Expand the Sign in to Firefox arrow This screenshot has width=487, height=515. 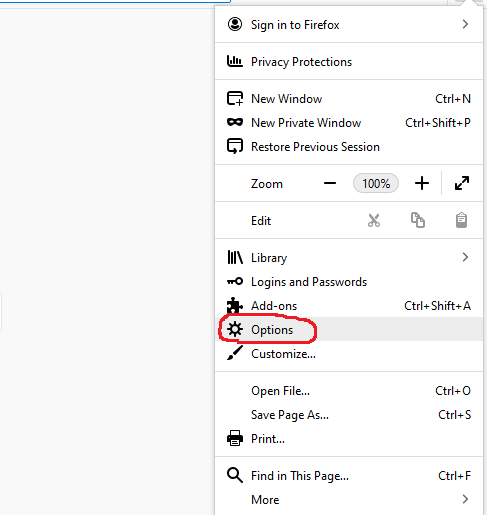click(465, 24)
